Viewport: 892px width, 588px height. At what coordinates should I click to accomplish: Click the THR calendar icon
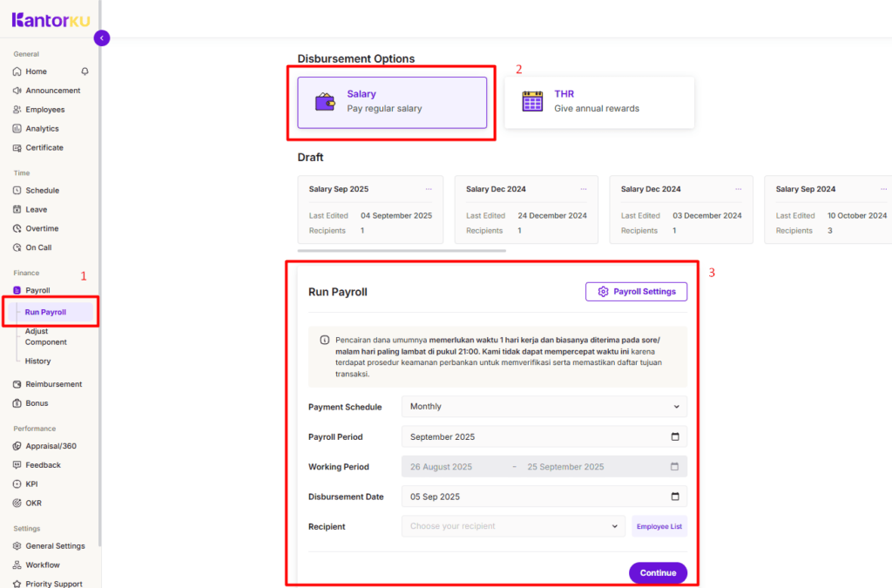(x=531, y=101)
